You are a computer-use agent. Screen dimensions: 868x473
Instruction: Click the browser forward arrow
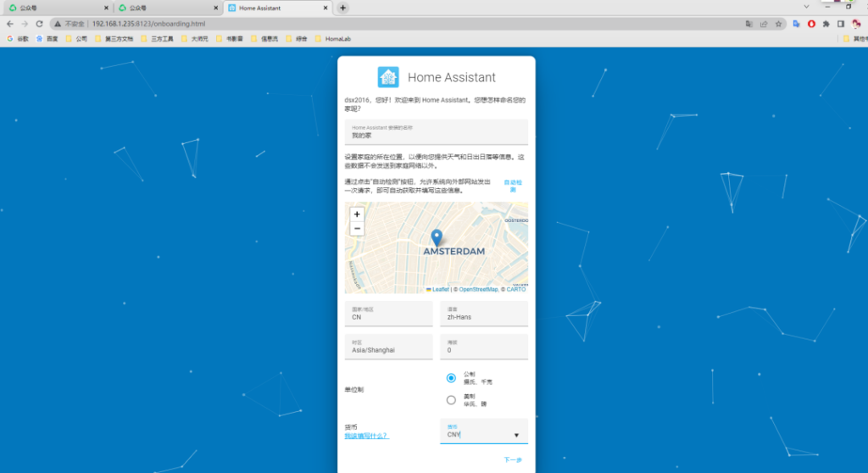point(25,24)
